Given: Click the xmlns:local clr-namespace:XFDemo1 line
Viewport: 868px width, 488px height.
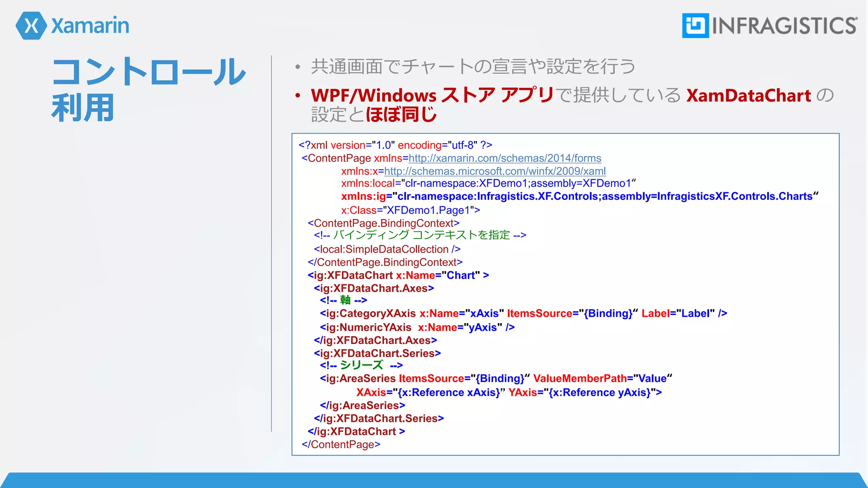Looking at the screenshot, I should [489, 183].
